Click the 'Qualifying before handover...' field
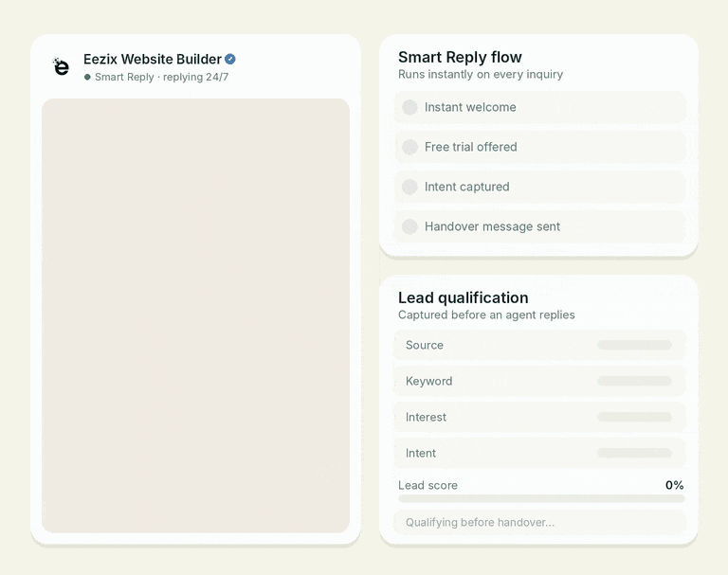Viewport: 728px width, 575px height. (540, 523)
